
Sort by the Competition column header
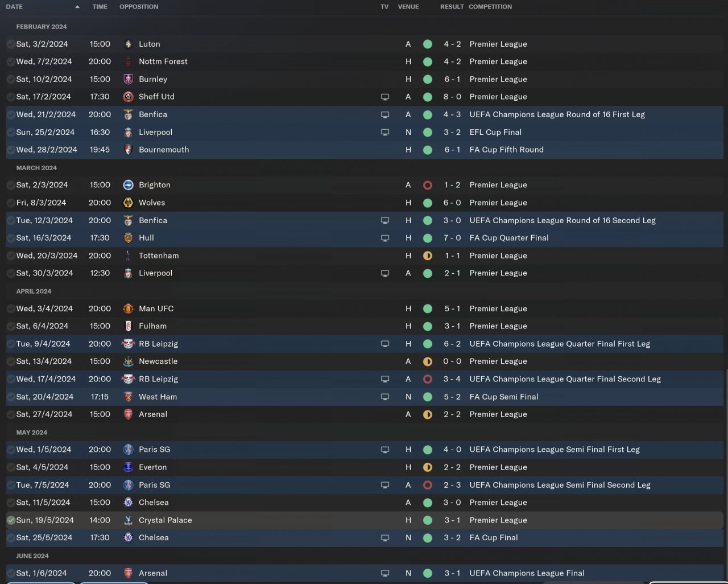point(490,7)
